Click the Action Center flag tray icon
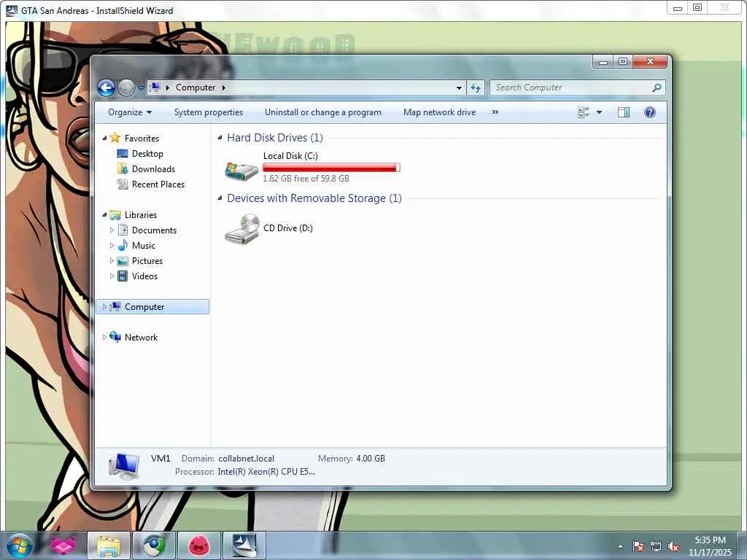The width and height of the screenshot is (747, 560). (x=638, y=546)
